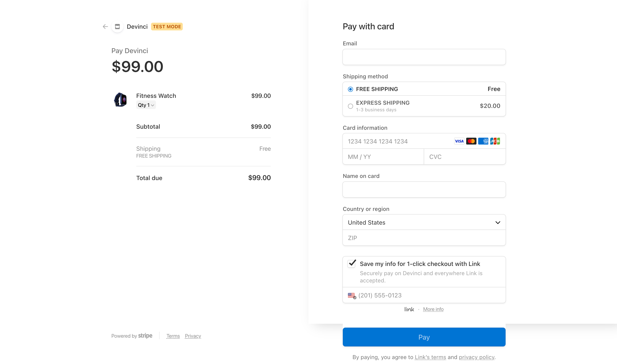Click the ZIP code input field
The height and width of the screenshot is (364, 617).
424,238
